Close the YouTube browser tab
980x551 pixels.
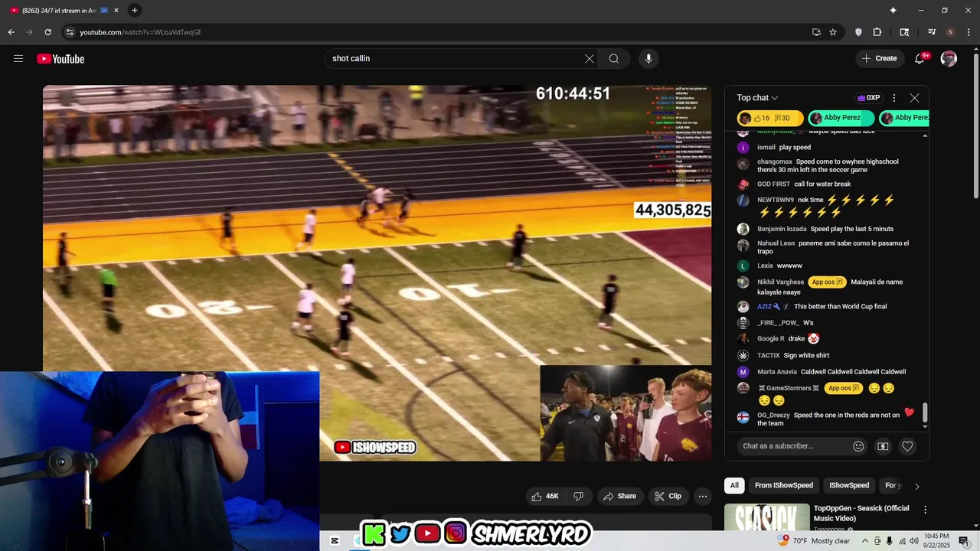pos(116,10)
